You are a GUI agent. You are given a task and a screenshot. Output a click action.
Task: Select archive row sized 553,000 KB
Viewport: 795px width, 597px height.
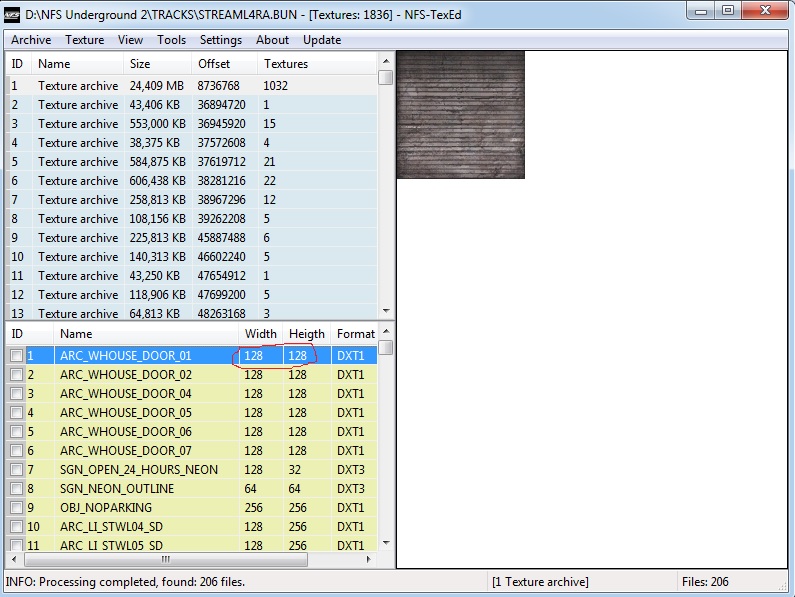tap(192, 124)
